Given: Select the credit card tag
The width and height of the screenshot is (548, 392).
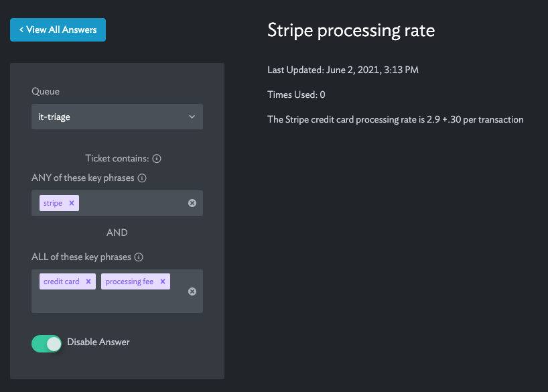Looking at the screenshot, I should pyautogui.click(x=62, y=281).
